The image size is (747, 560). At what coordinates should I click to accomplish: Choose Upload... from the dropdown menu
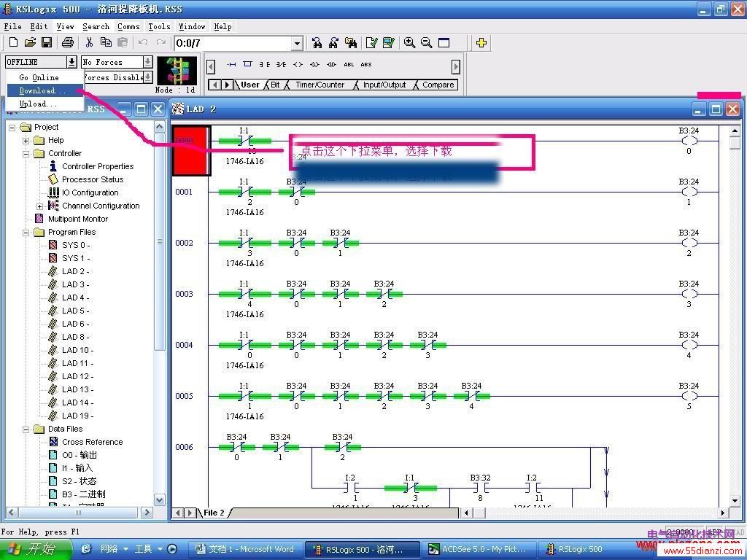tap(45, 104)
